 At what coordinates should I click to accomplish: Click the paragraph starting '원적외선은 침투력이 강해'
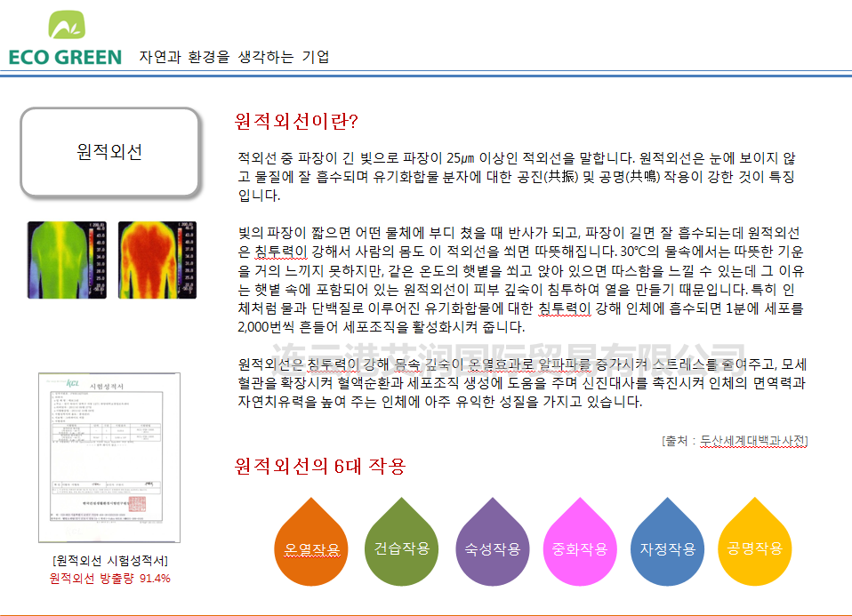pyautogui.click(x=522, y=383)
